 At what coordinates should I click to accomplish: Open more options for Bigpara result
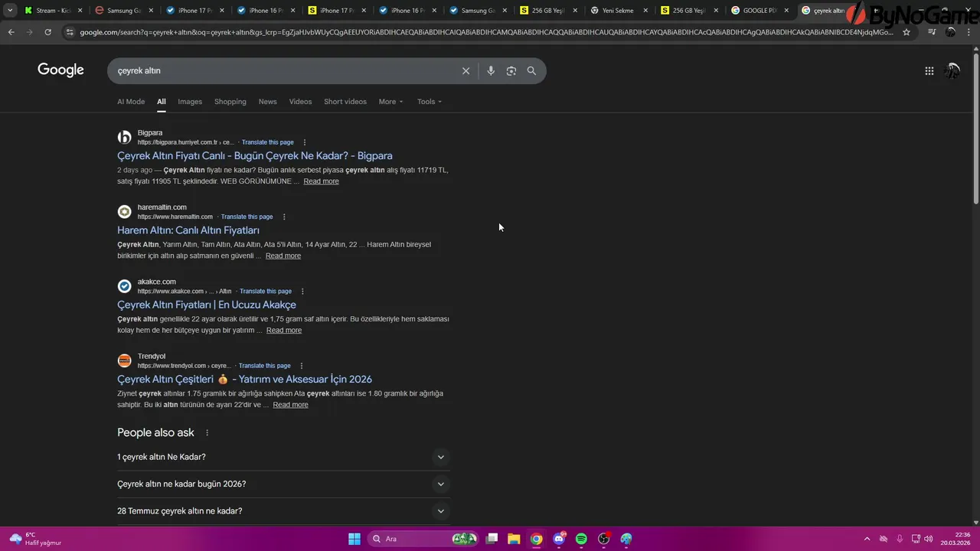304,142
